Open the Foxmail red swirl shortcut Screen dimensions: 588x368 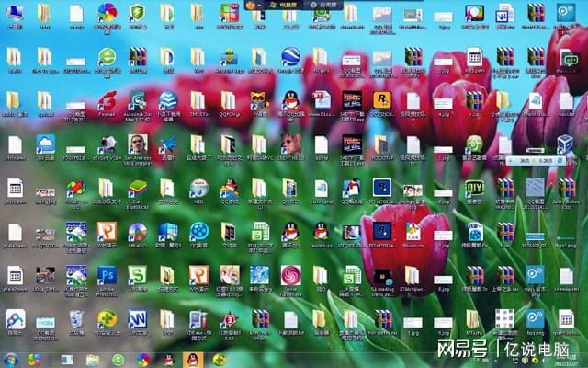107,100
